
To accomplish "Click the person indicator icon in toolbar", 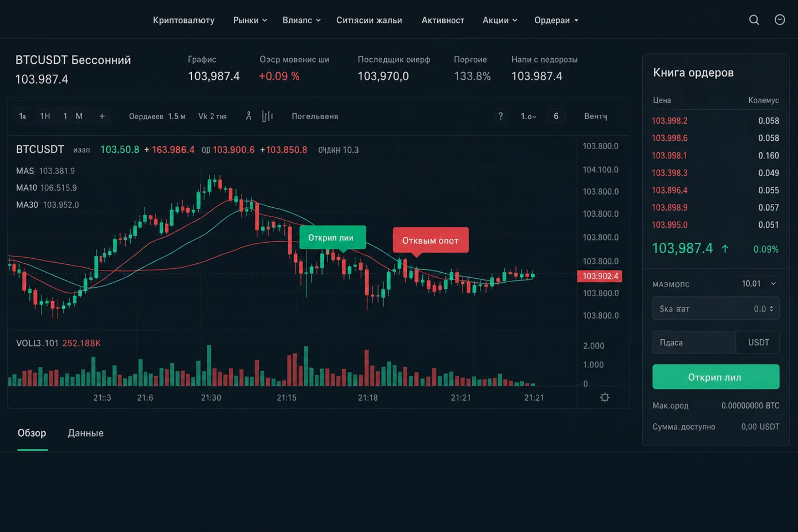I will click(x=249, y=116).
